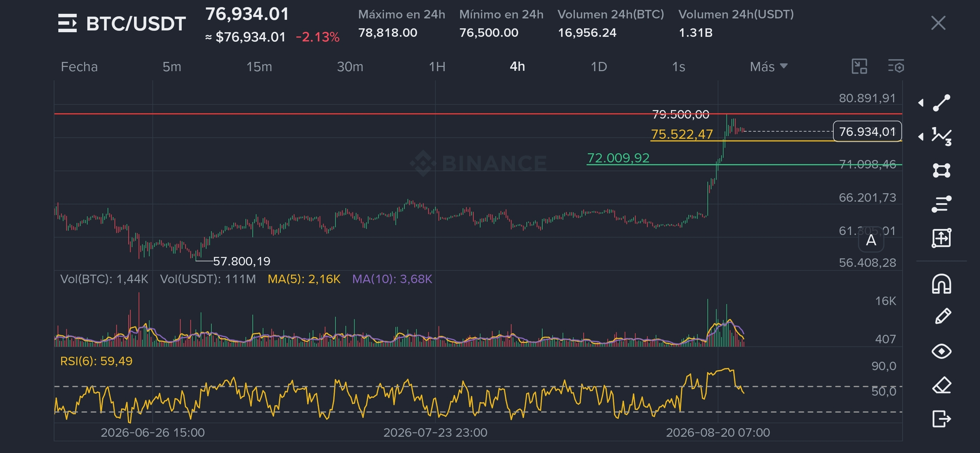Select the 4h interval tab
Viewport: 980px width, 453px height.
(517, 67)
